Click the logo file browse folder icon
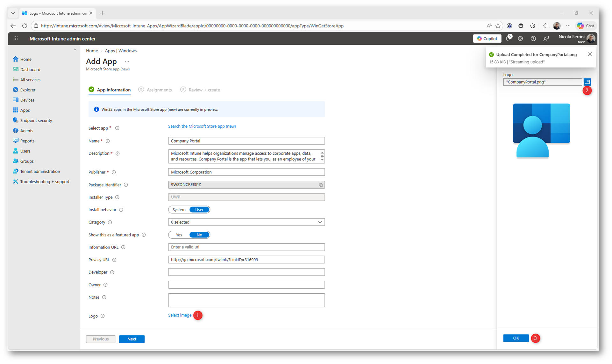This screenshot has height=364, width=612. [587, 82]
